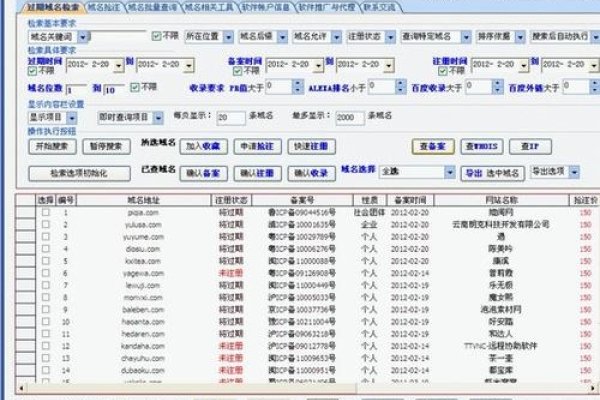Tick the selection checkbox for row 12
Screen dimensions: 600x400
click(x=46, y=346)
